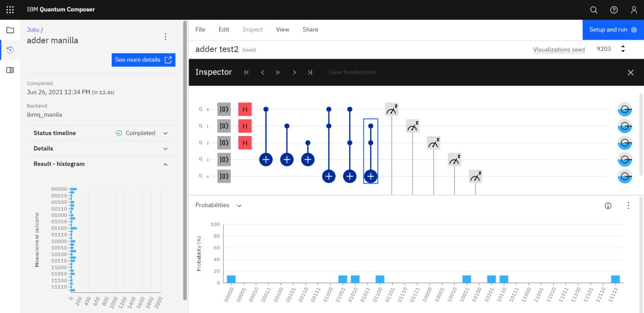Click the Visualizations seed label
Screen dimensions: 644x313
tap(559, 50)
